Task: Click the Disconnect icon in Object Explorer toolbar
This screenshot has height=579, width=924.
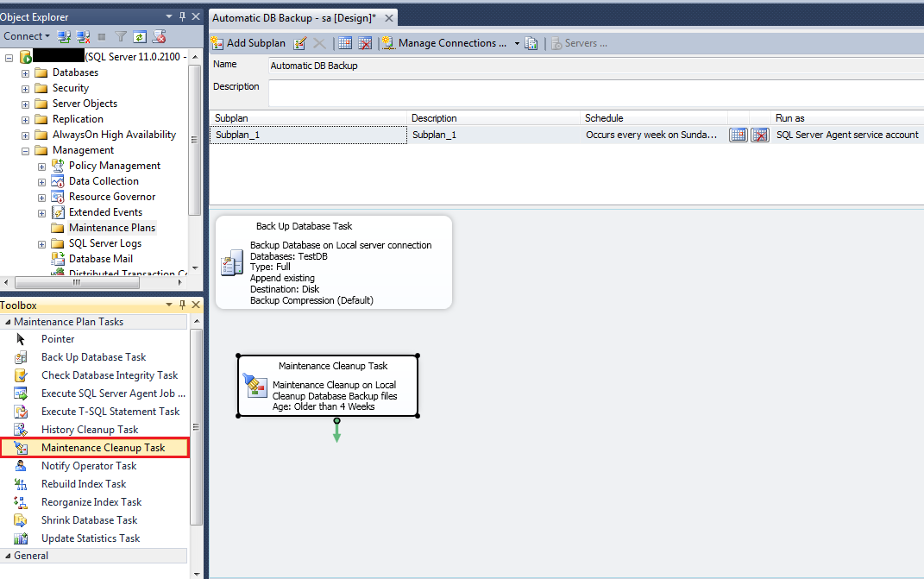Action: pyautogui.click(x=84, y=36)
